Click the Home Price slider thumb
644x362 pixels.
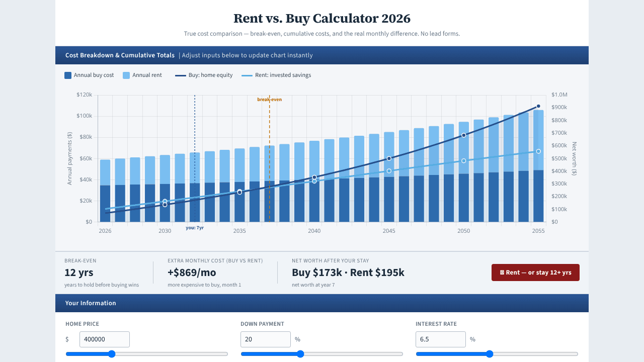tap(112, 354)
